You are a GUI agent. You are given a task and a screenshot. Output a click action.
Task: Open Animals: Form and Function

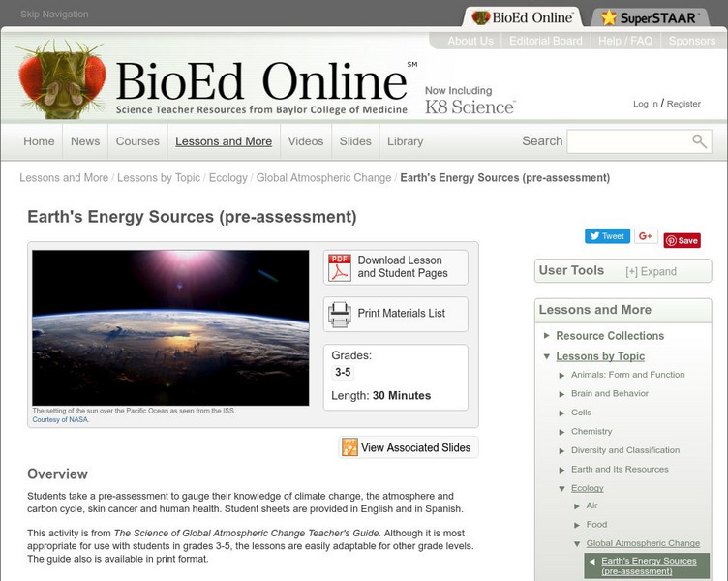pyautogui.click(x=627, y=375)
